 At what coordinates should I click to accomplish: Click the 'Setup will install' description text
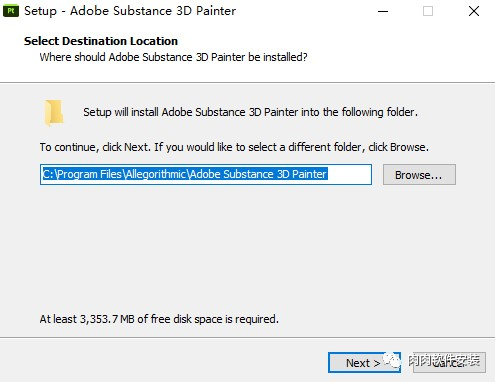click(x=250, y=112)
